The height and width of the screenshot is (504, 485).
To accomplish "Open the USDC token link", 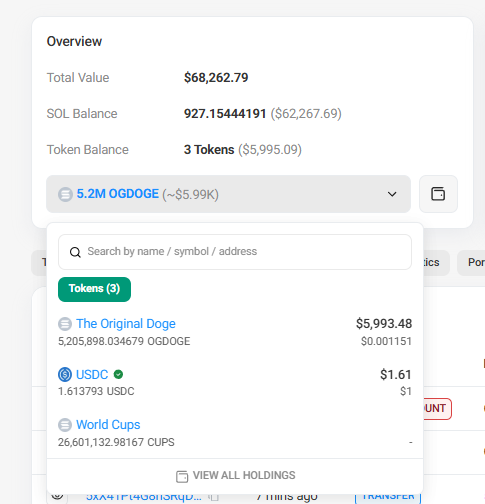I will coord(92,375).
